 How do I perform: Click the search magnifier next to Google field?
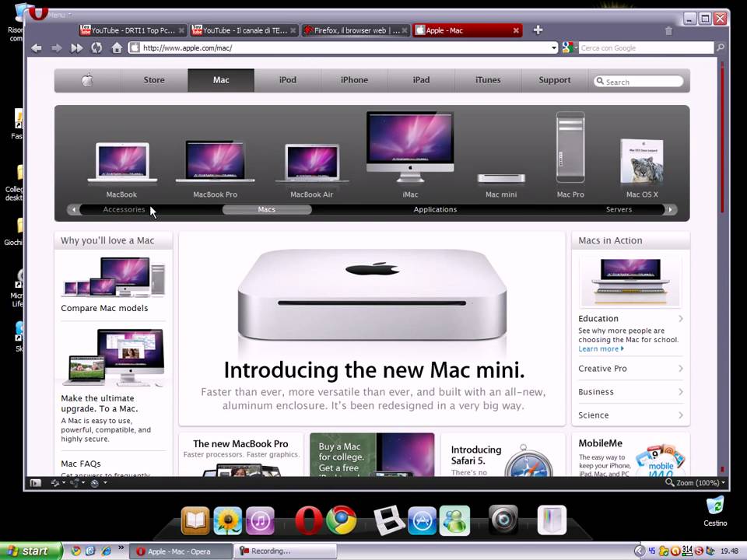pyautogui.click(x=721, y=47)
